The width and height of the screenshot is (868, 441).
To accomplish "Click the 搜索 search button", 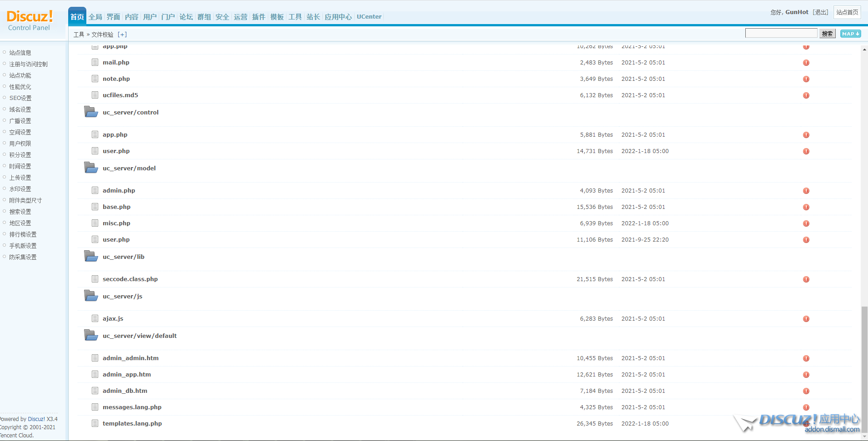I will (x=827, y=34).
